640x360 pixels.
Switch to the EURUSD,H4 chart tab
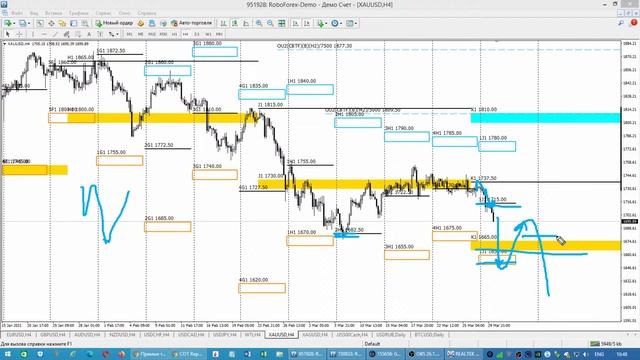19,335
